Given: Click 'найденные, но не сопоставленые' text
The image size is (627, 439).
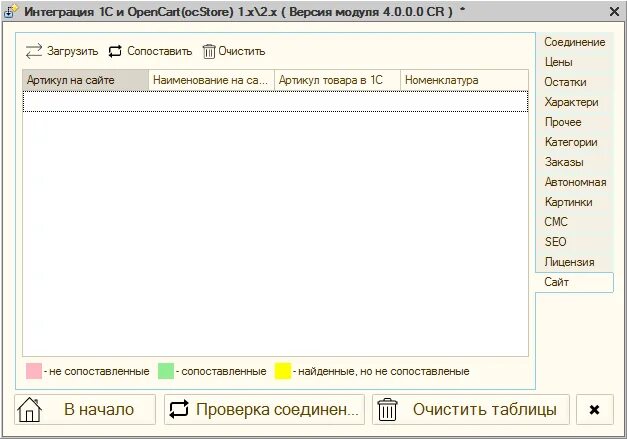Looking at the screenshot, I should point(384,371).
